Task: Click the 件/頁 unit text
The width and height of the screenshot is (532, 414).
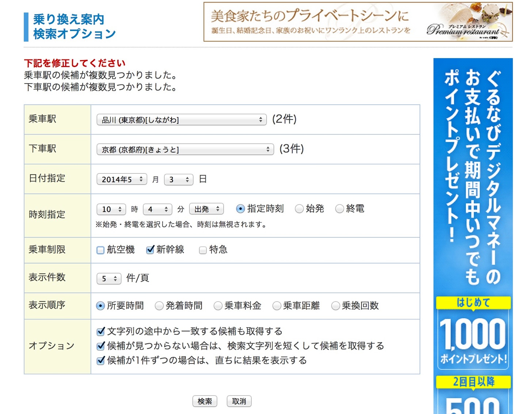Action: coord(138,278)
